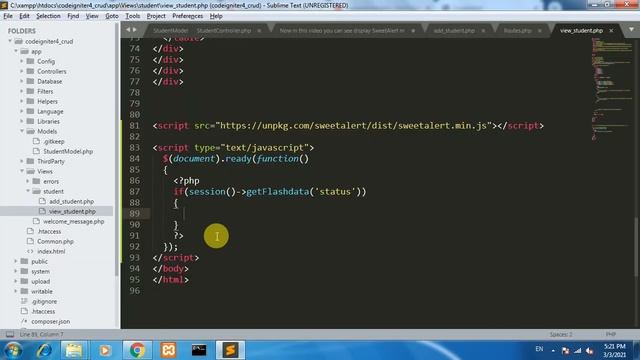Close the Routes.php tab
This screenshot has width=640, height=360.
(540, 31)
